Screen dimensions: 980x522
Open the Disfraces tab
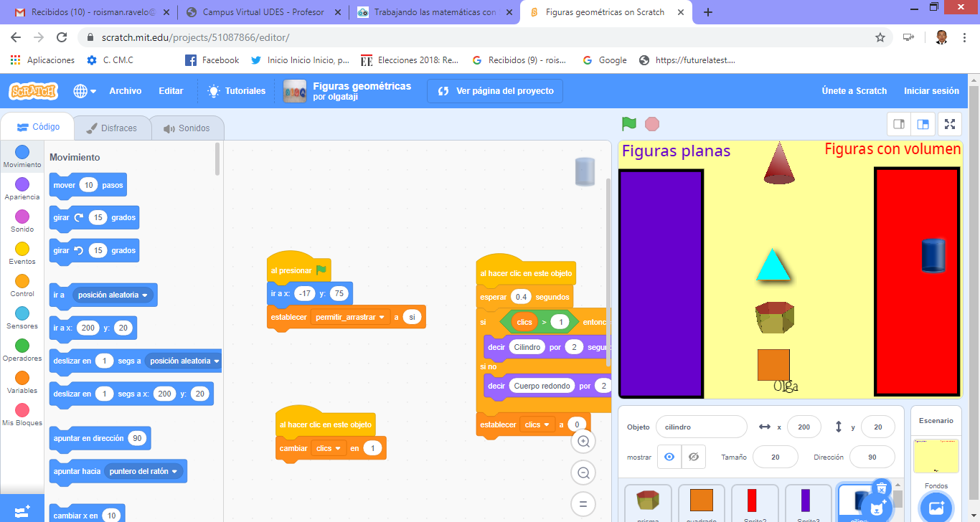[x=111, y=128]
